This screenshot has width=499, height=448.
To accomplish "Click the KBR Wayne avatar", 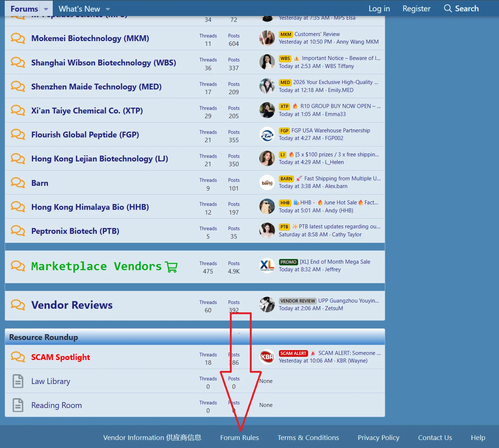I will pyautogui.click(x=267, y=357).
